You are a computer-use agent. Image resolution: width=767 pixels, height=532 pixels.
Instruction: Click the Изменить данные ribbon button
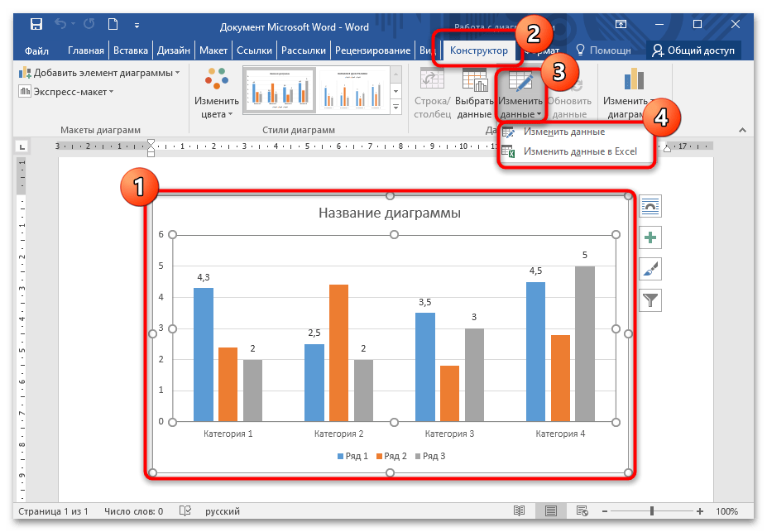[x=520, y=93]
